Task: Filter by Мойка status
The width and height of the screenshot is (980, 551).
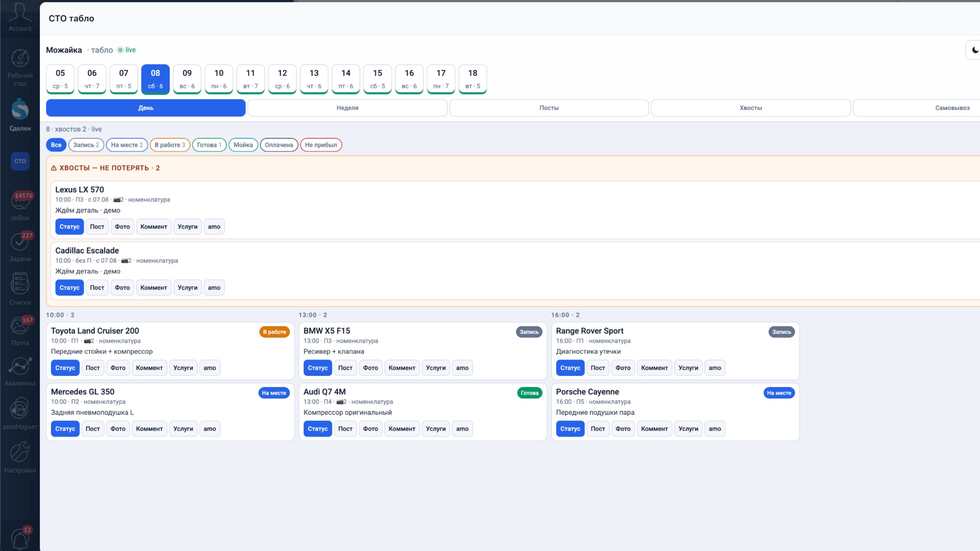Action: pyautogui.click(x=243, y=145)
